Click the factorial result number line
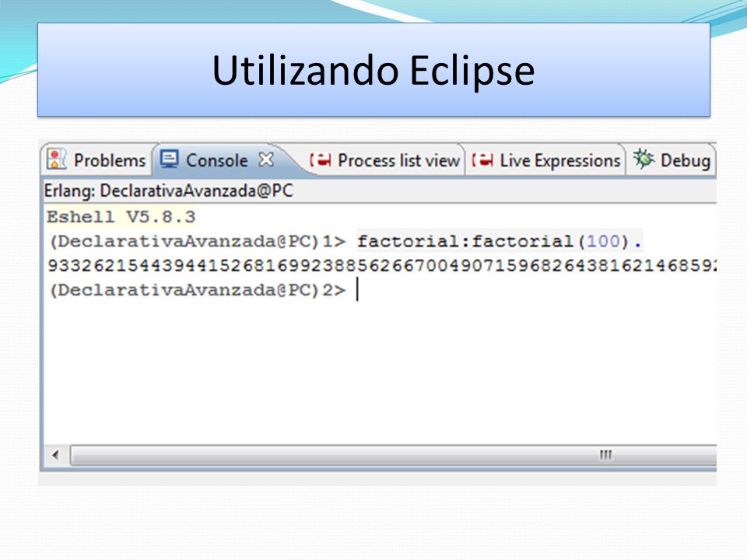 click(x=381, y=266)
